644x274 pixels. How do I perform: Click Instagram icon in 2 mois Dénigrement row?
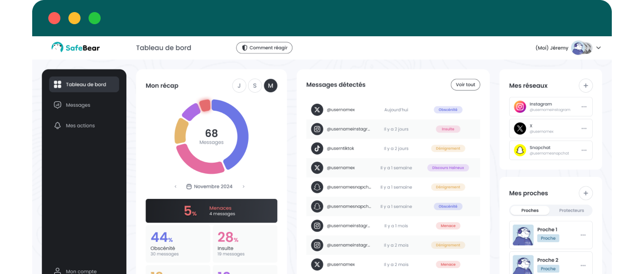point(316,245)
